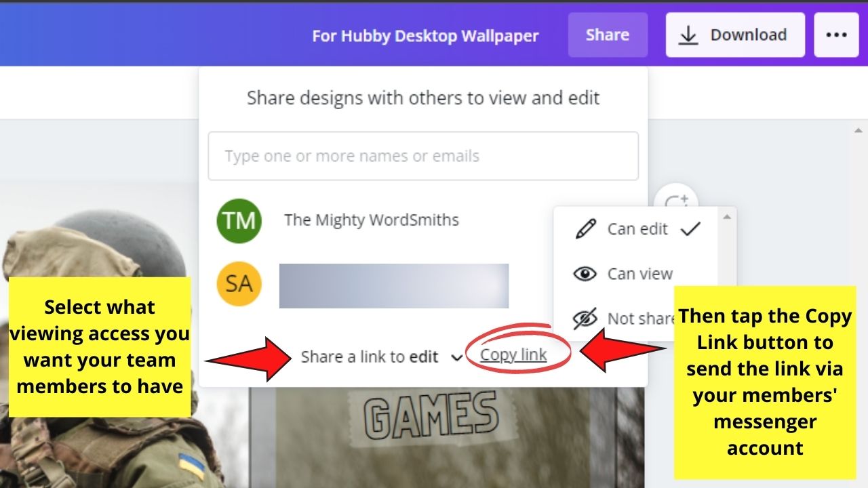Click the Share button
The image size is (868, 488).
(608, 35)
